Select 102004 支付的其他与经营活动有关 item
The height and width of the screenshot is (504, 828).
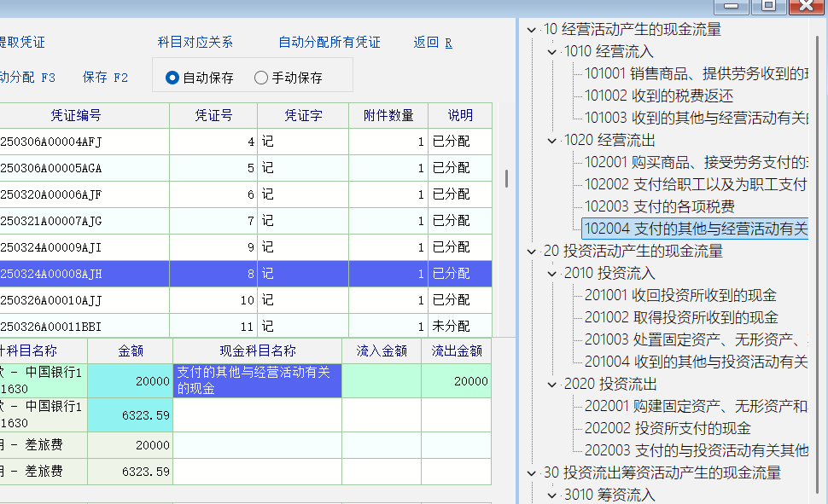pyautogui.click(x=695, y=229)
